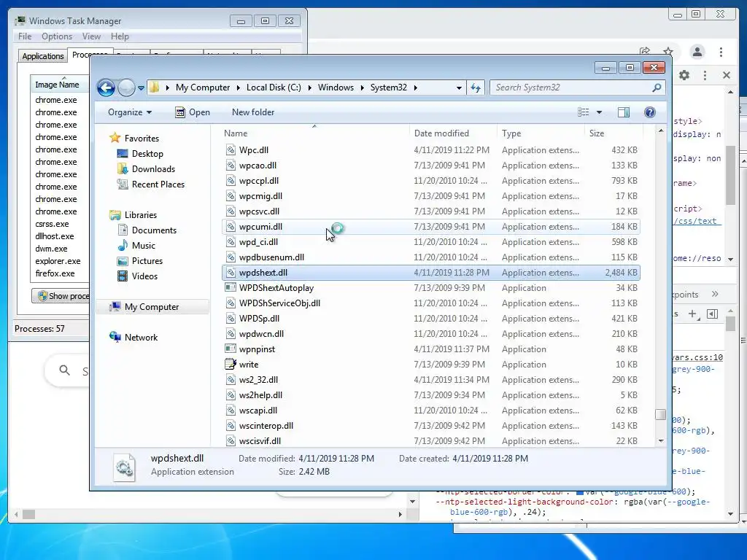Open the Organize dropdown menu
The width and height of the screenshot is (747, 560).
[130, 112]
